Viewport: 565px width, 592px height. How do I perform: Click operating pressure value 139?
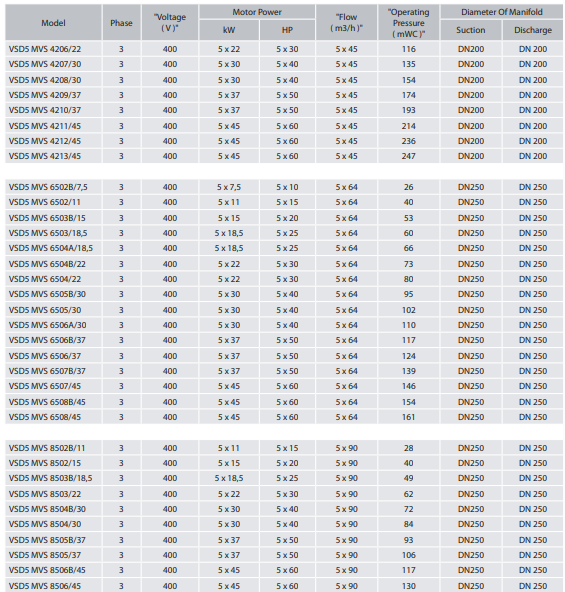[x=409, y=372]
